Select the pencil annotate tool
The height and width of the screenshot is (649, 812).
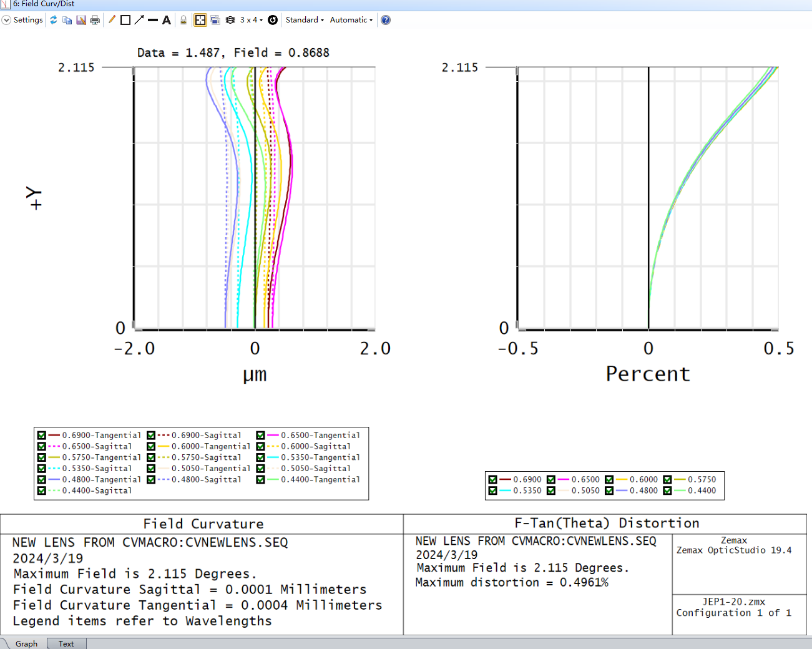pos(112,20)
